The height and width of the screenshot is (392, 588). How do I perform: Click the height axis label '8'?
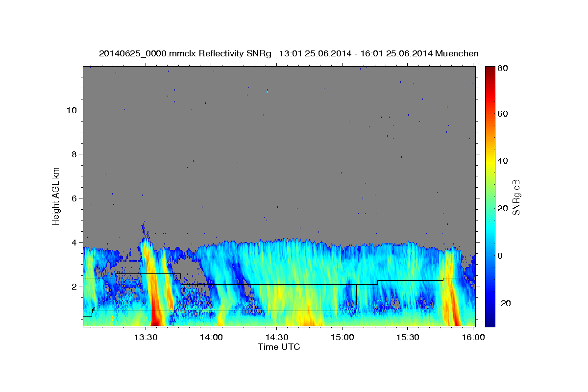click(x=73, y=154)
